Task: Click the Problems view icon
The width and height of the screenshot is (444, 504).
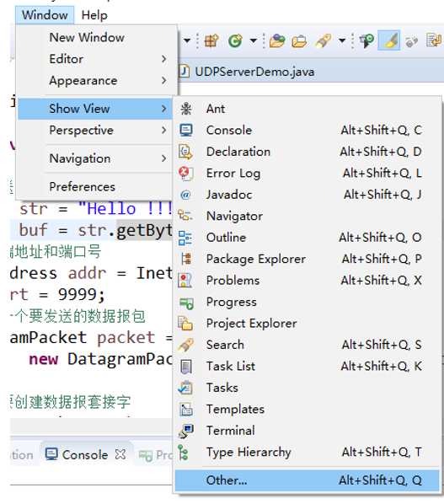Action: [x=185, y=281]
